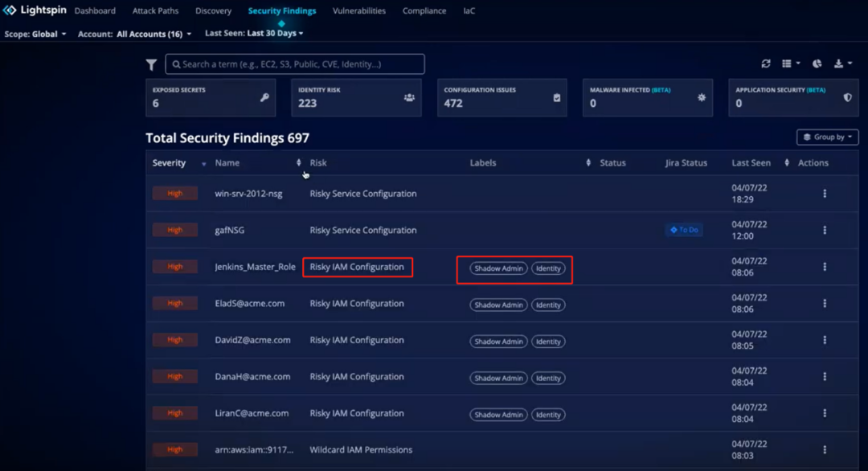868x471 pixels.
Task: Select the EladS@acme.com name
Action: coord(250,303)
